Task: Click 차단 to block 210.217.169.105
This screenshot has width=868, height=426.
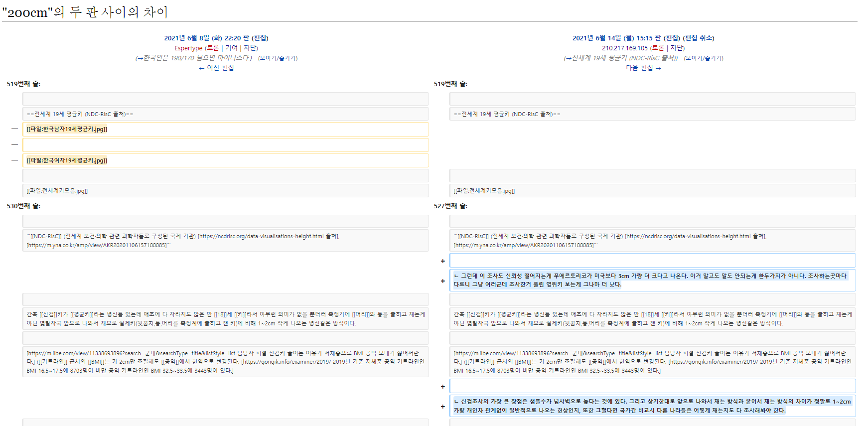Action: (x=677, y=48)
